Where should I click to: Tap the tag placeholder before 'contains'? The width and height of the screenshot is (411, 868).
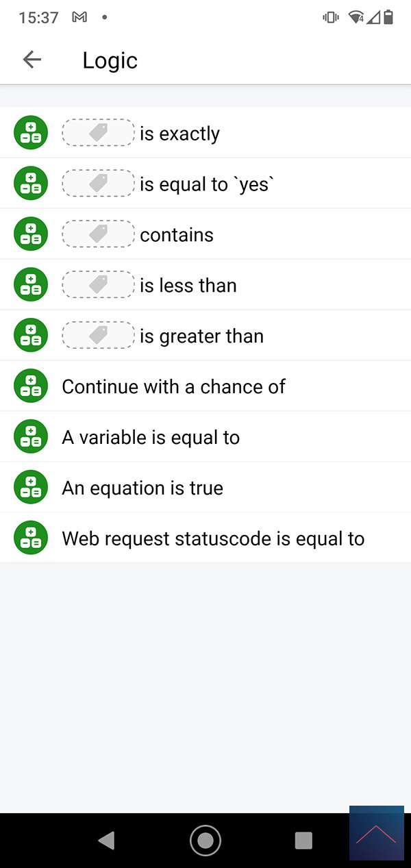pyautogui.click(x=98, y=234)
